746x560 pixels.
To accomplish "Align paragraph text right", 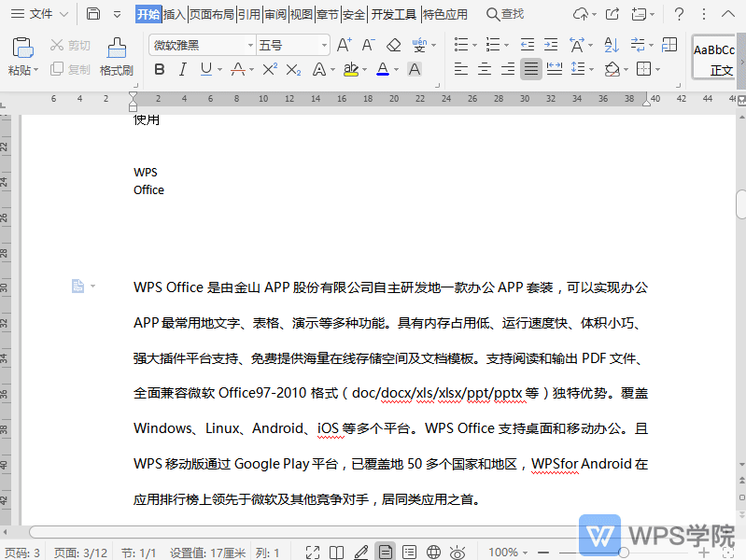I will (x=508, y=69).
